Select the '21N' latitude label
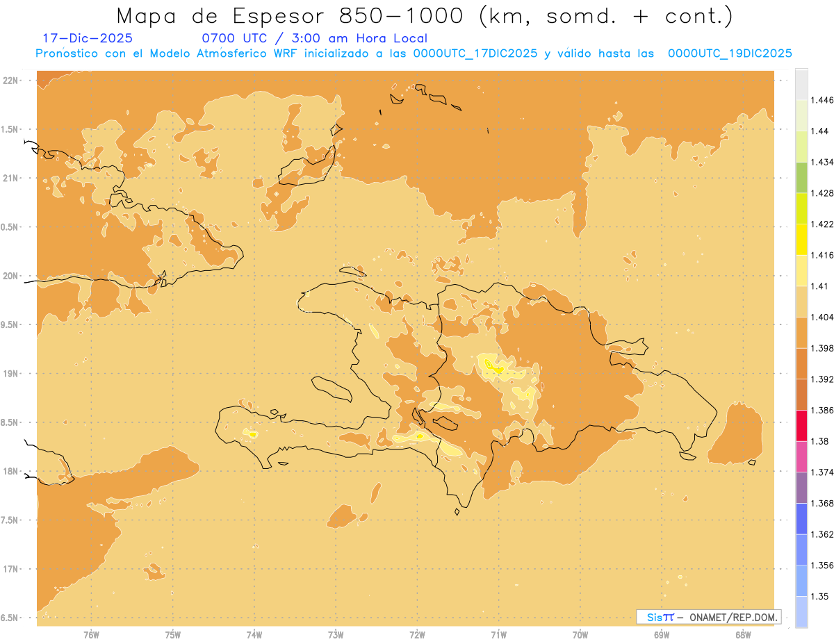 tap(12, 178)
